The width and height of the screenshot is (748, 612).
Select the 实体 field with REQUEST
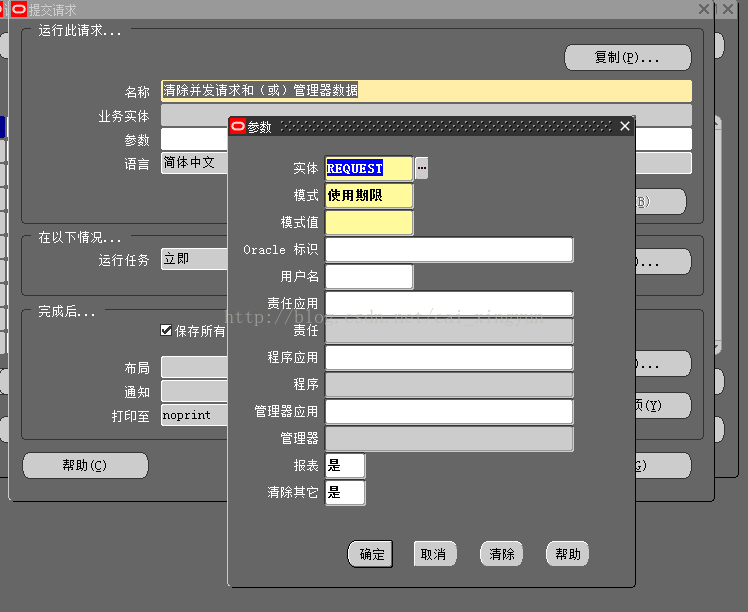pyautogui.click(x=369, y=168)
